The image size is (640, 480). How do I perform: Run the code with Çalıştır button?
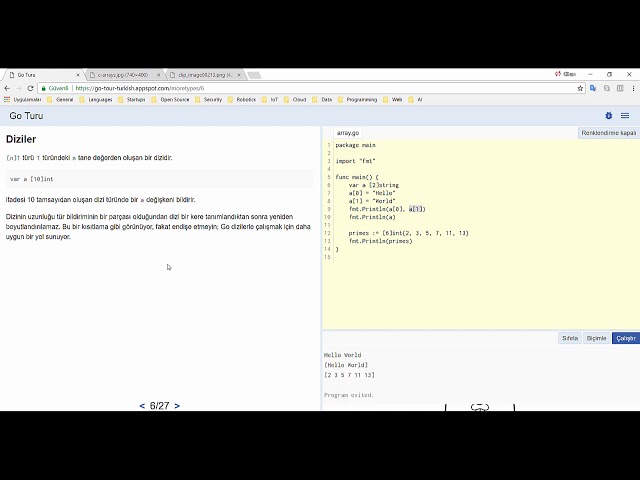click(626, 338)
